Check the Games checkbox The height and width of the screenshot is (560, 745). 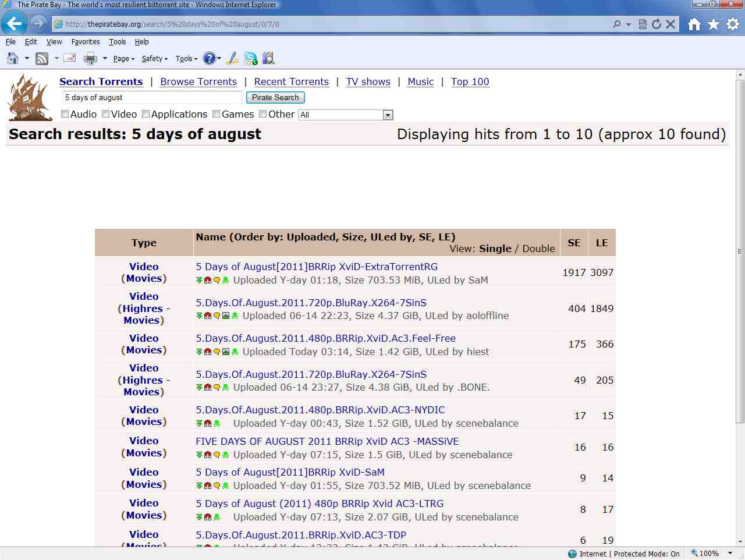point(217,114)
